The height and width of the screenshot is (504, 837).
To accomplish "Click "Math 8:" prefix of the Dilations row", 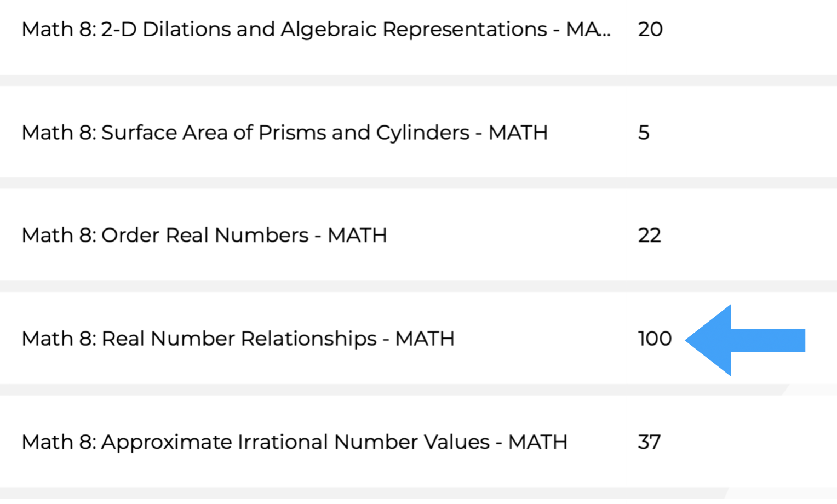I will pos(59,30).
